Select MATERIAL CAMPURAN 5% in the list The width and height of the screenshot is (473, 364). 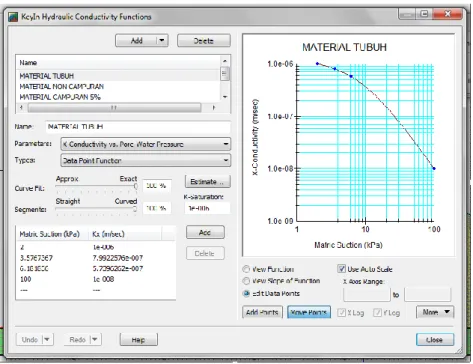[x=60, y=97]
